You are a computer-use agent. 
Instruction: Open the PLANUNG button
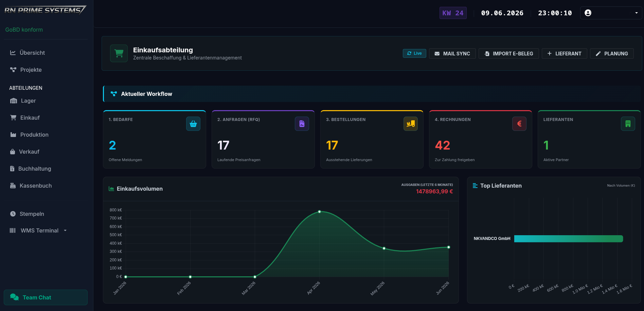click(612, 53)
